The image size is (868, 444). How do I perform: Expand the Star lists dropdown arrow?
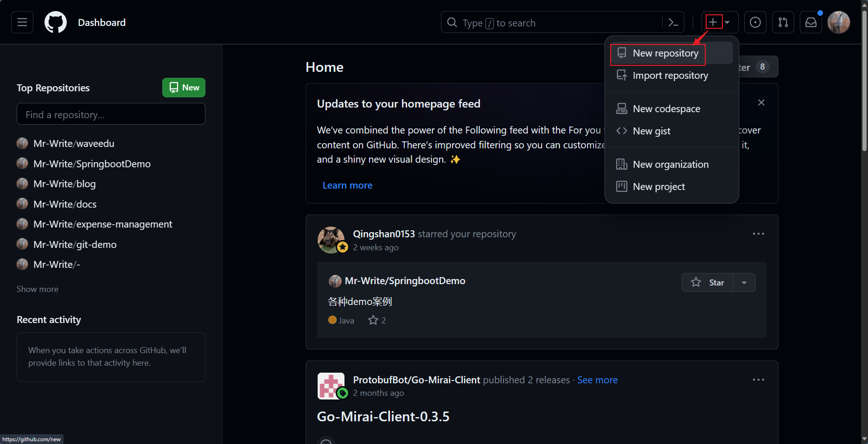(744, 283)
